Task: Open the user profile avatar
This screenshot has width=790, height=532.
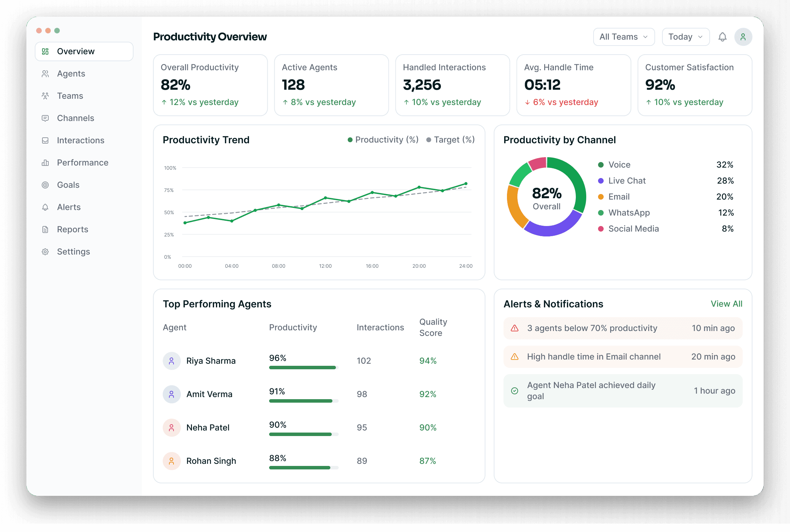Action: point(743,37)
